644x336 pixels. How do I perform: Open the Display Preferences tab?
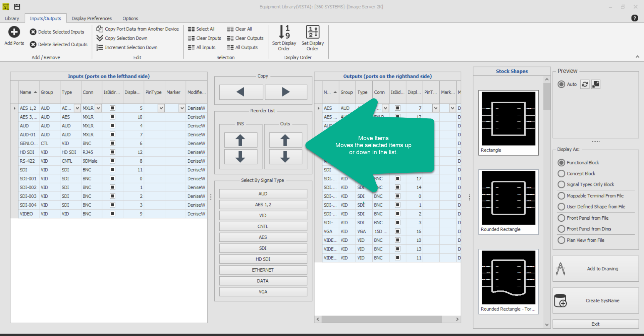coord(92,18)
